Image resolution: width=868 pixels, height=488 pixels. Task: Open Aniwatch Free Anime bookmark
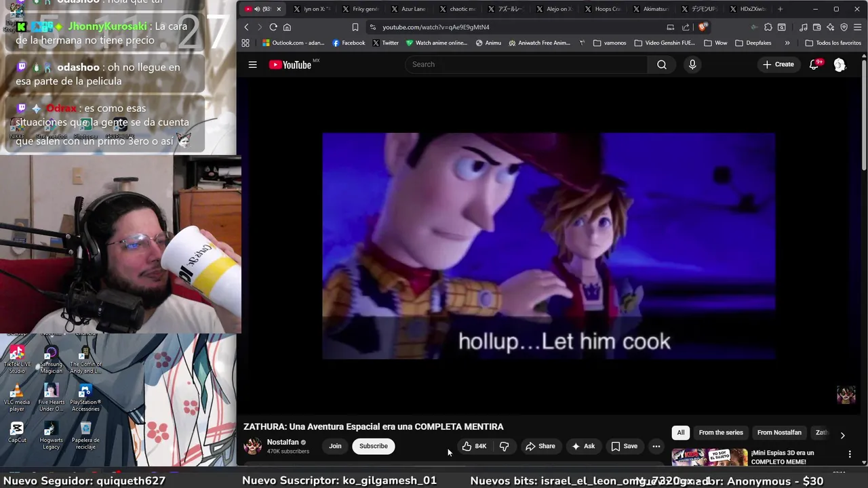(538, 43)
